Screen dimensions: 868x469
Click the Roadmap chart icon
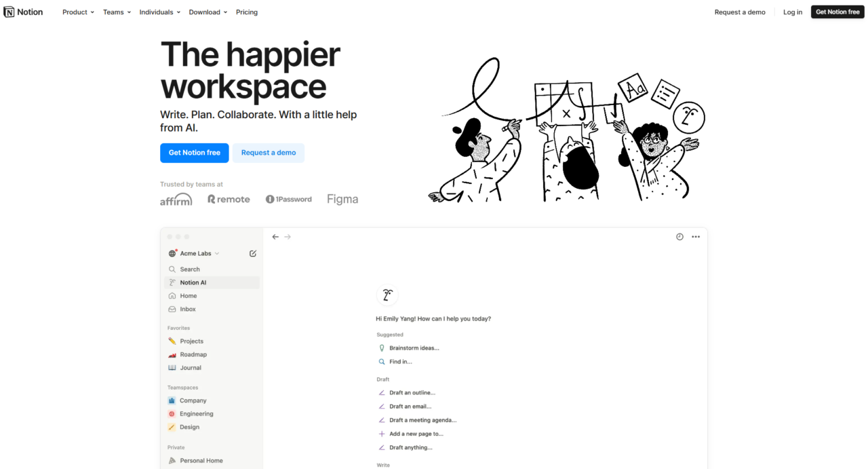pos(172,354)
